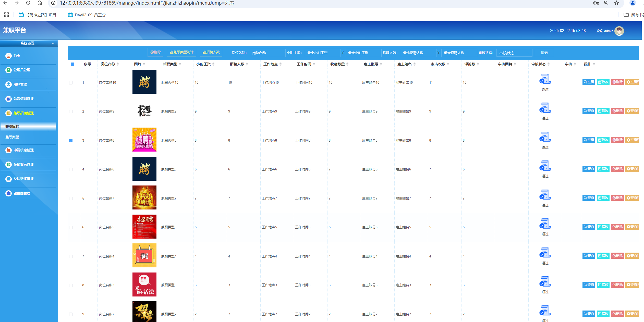Click the 在线留言管理 sidebar icon

(8, 165)
